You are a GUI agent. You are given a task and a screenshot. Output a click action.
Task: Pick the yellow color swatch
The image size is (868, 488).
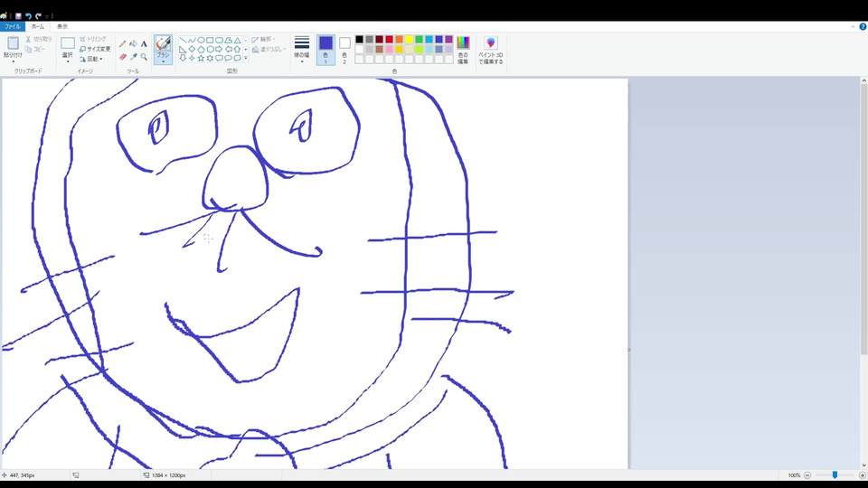click(x=409, y=39)
